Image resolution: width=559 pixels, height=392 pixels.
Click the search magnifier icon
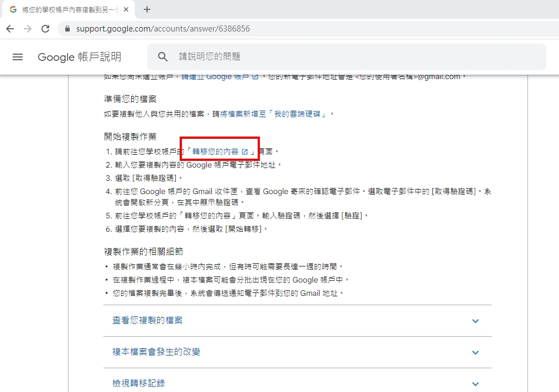pos(163,56)
